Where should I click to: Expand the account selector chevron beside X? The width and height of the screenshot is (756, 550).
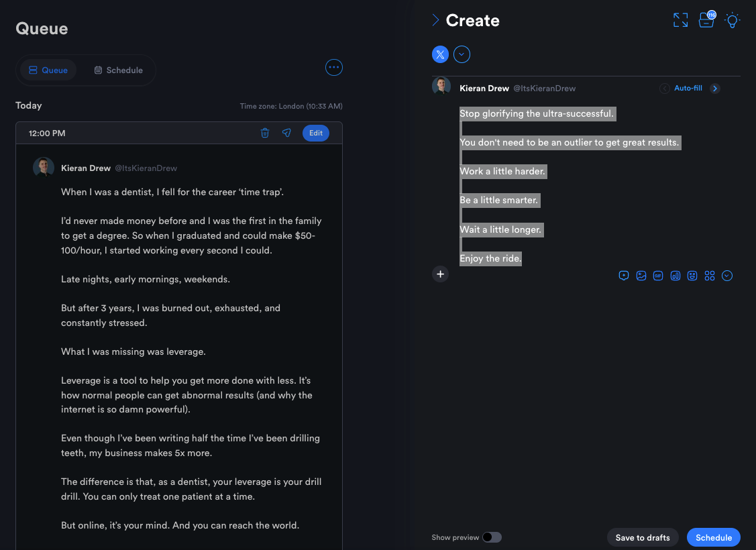[x=462, y=54]
